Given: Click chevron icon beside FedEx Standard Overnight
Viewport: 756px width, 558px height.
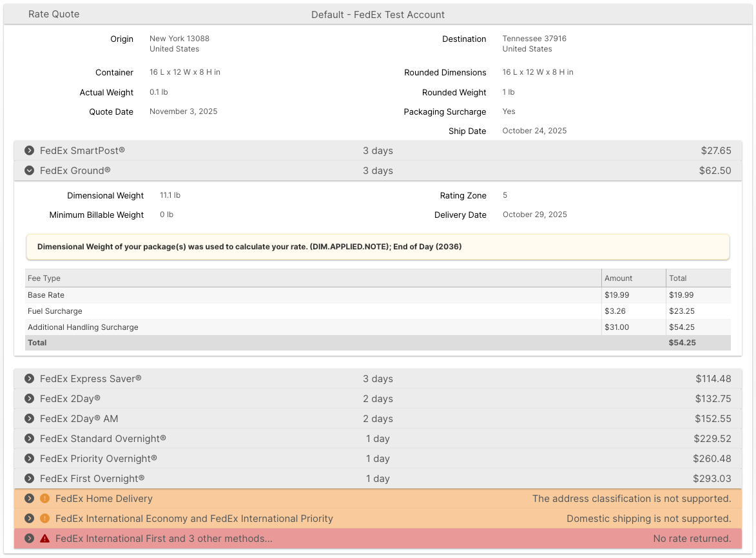Looking at the screenshot, I should (29, 439).
